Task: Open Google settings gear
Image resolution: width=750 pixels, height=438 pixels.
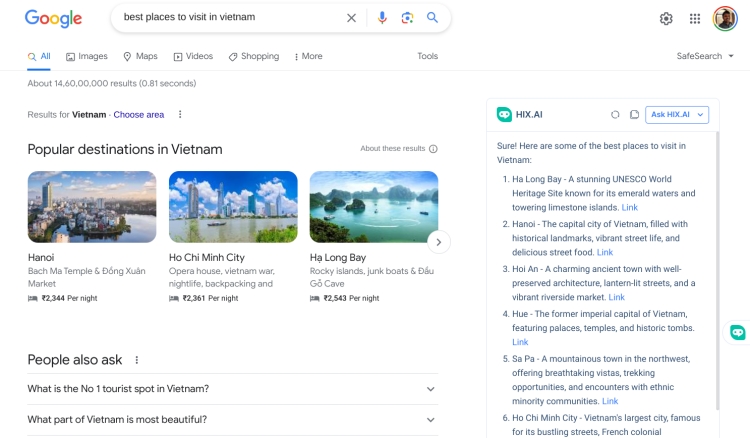Action: click(x=666, y=18)
